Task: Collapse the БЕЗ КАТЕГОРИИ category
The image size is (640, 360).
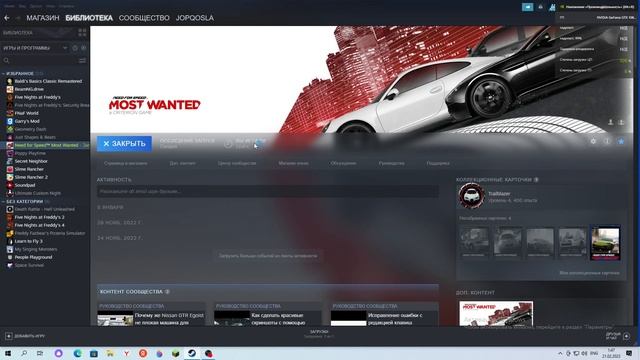Action: [3, 202]
